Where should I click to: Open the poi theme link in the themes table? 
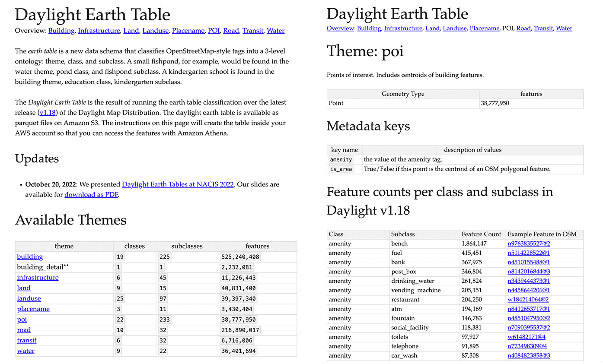tap(22, 320)
